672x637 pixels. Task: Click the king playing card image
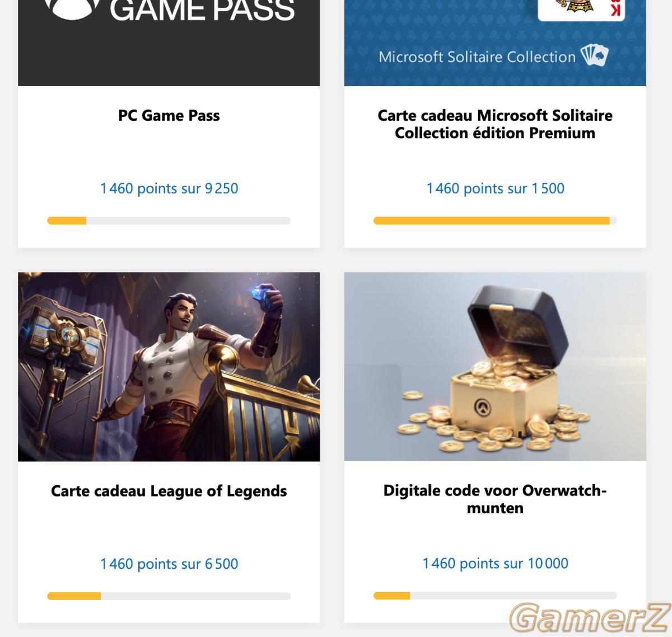(x=581, y=10)
